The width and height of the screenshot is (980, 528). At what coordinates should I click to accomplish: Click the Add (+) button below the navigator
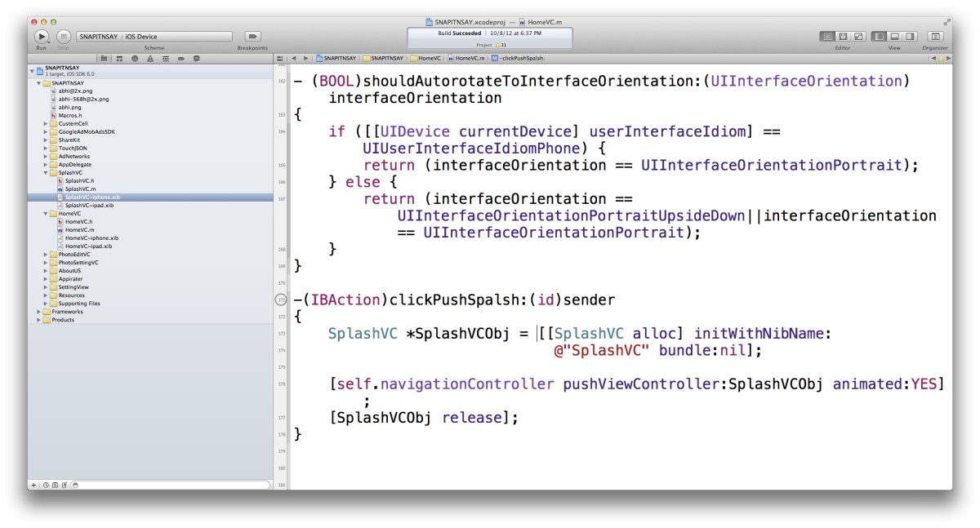click(x=33, y=484)
